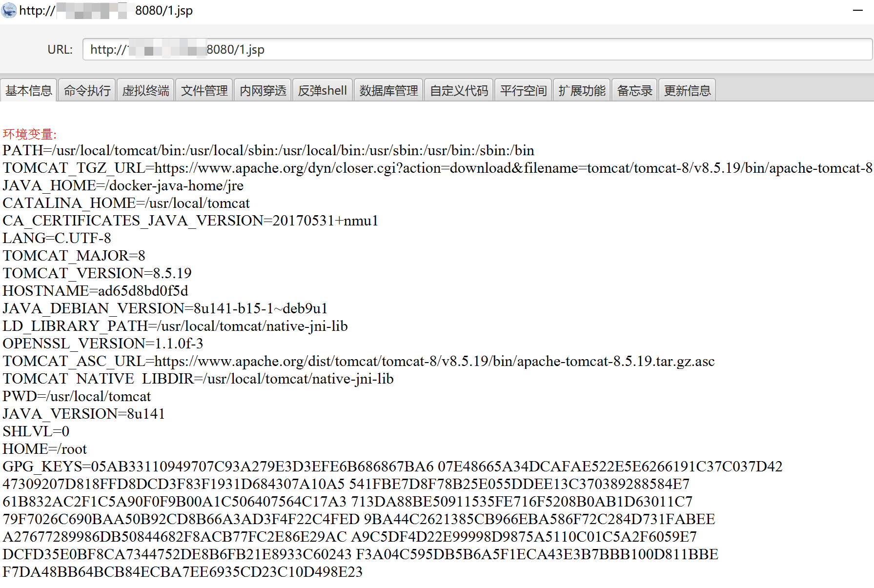Click the URL: label
The width and height of the screenshot is (874, 588).
click(x=60, y=49)
